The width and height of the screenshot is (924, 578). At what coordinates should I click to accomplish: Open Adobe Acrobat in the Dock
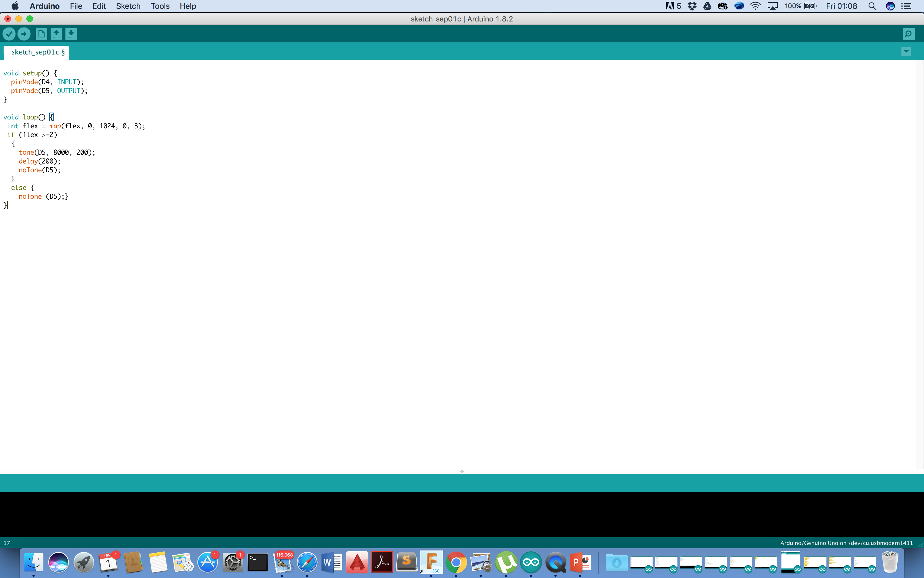[382, 562]
